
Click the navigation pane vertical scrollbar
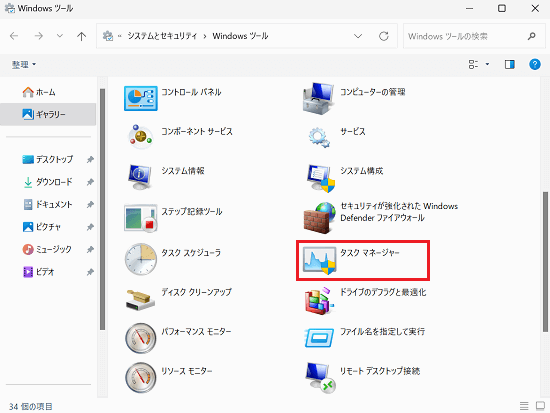point(102,209)
